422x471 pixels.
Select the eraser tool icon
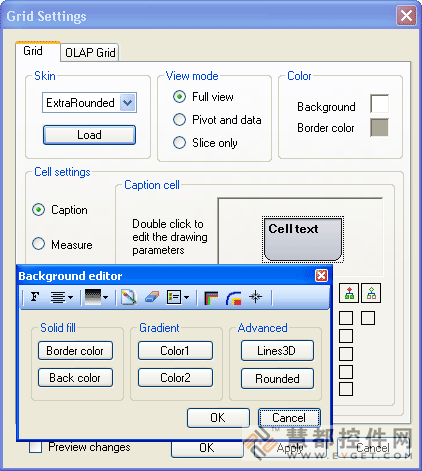152,297
